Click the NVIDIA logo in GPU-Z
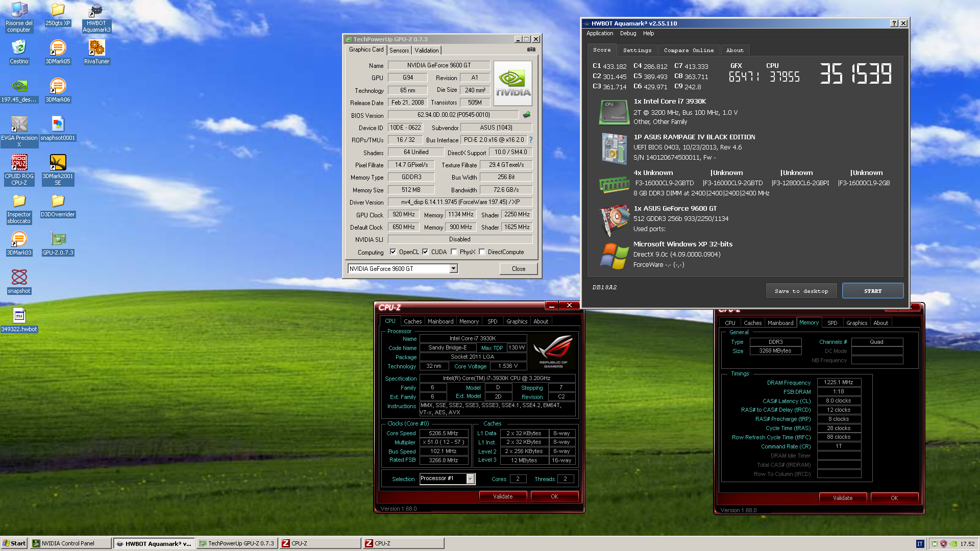This screenshot has width=980, height=551. point(513,84)
